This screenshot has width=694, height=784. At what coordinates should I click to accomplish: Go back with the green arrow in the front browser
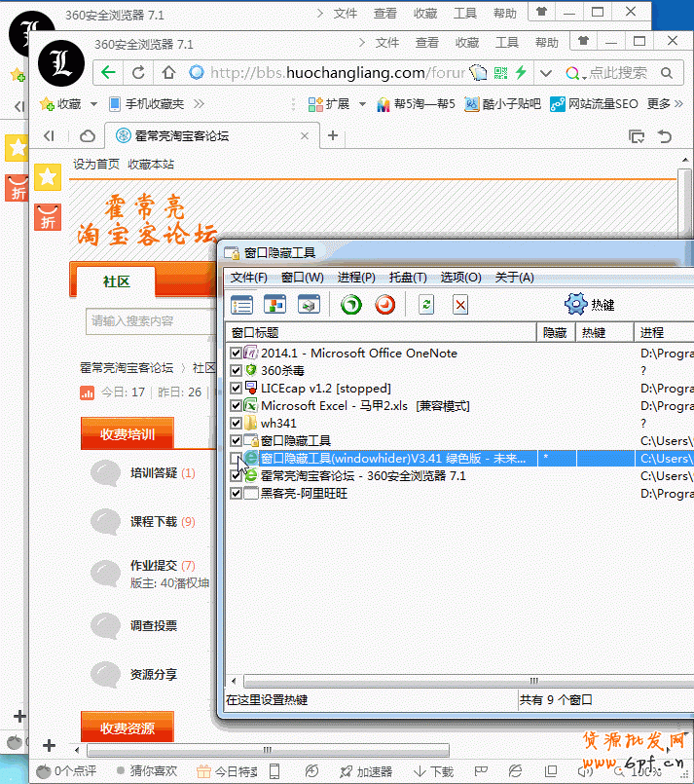[x=108, y=73]
